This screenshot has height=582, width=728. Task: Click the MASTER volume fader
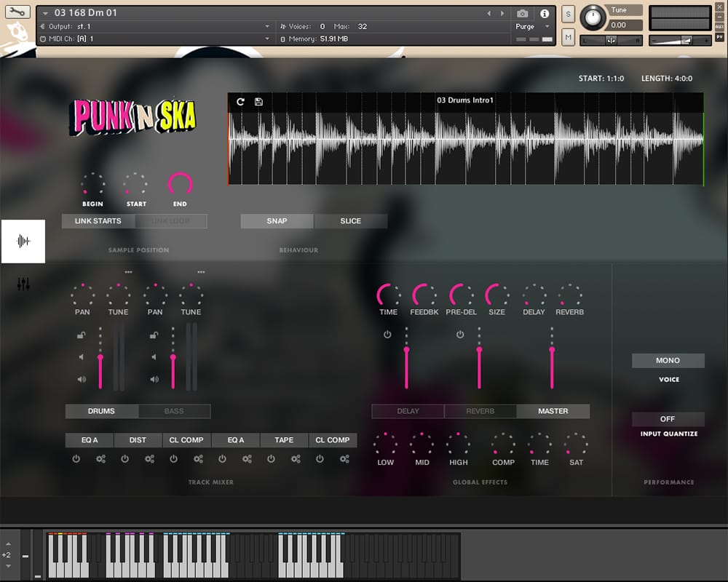coord(552,352)
